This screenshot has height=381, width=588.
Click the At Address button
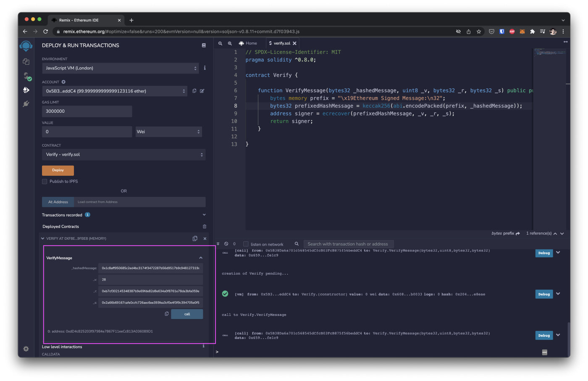[58, 202]
